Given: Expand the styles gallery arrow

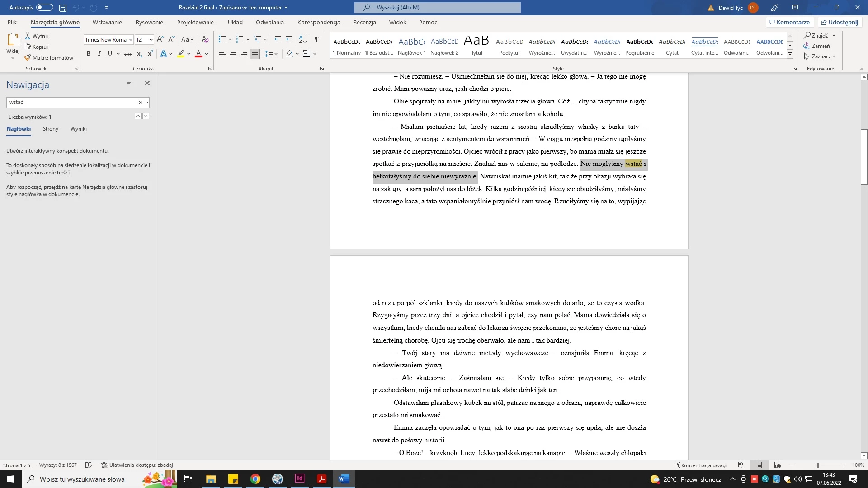Looking at the screenshot, I should (790, 55).
